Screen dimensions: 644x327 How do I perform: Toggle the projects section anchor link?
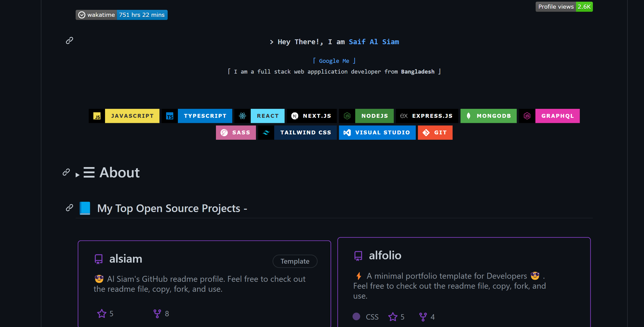[x=70, y=208]
